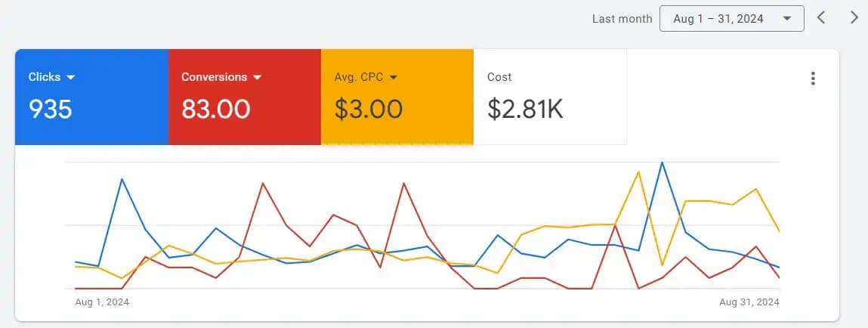Open the Avg. CPC metric dropdown arrow

pyautogui.click(x=394, y=78)
